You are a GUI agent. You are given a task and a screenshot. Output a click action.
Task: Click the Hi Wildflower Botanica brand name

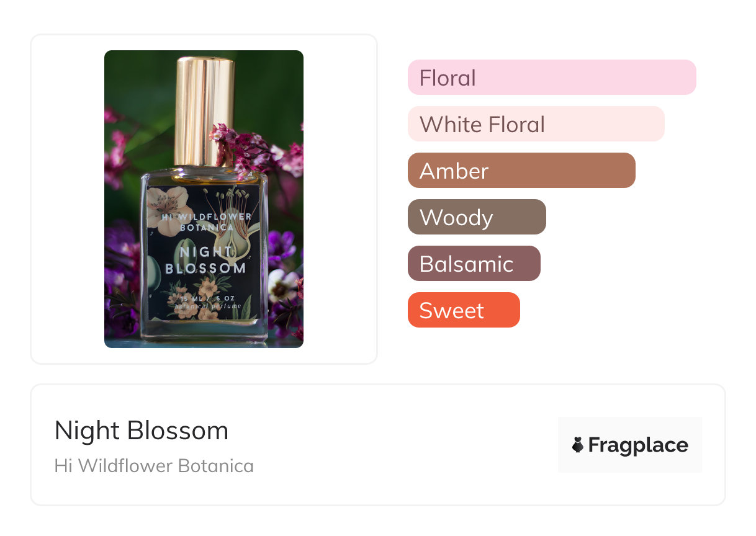point(154,466)
